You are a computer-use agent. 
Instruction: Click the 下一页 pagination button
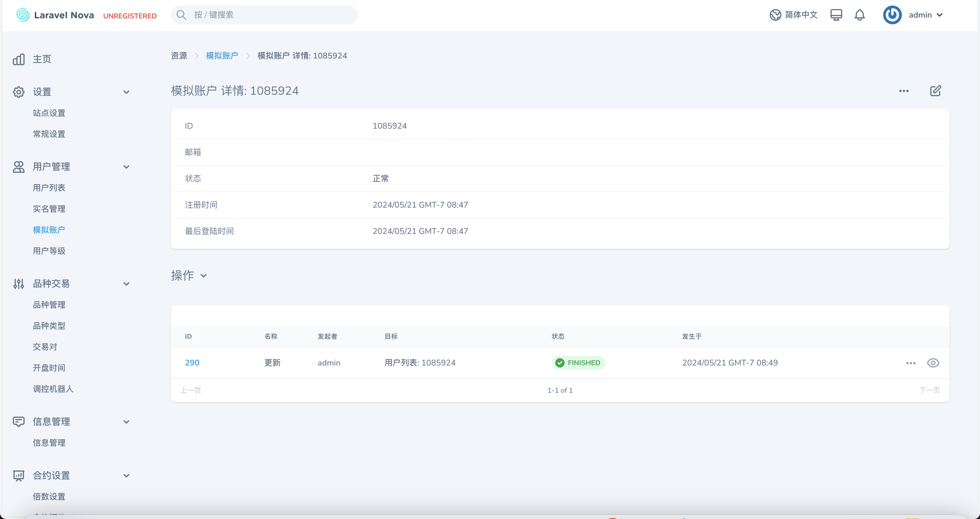(929, 390)
